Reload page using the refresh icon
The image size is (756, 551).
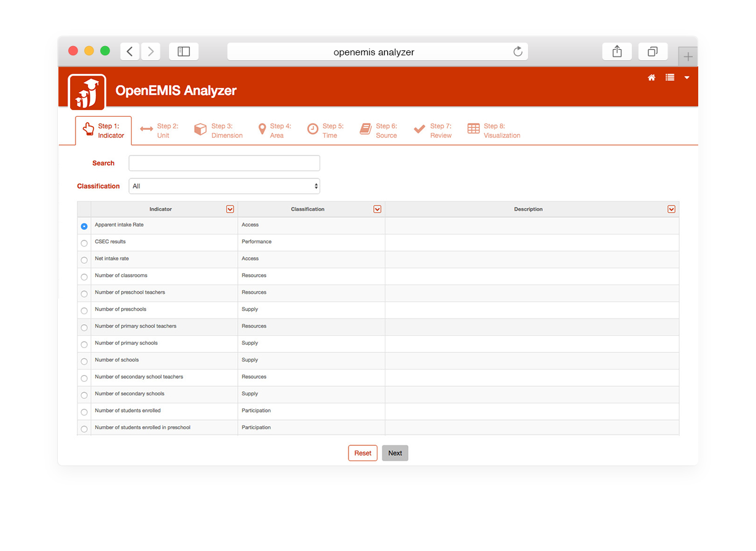(x=518, y=52)
